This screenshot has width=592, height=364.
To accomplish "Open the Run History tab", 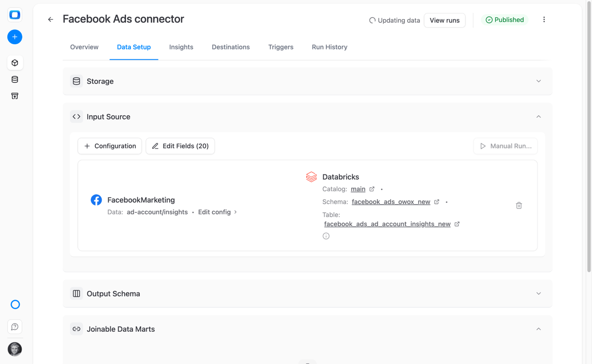I will [329, 47].
